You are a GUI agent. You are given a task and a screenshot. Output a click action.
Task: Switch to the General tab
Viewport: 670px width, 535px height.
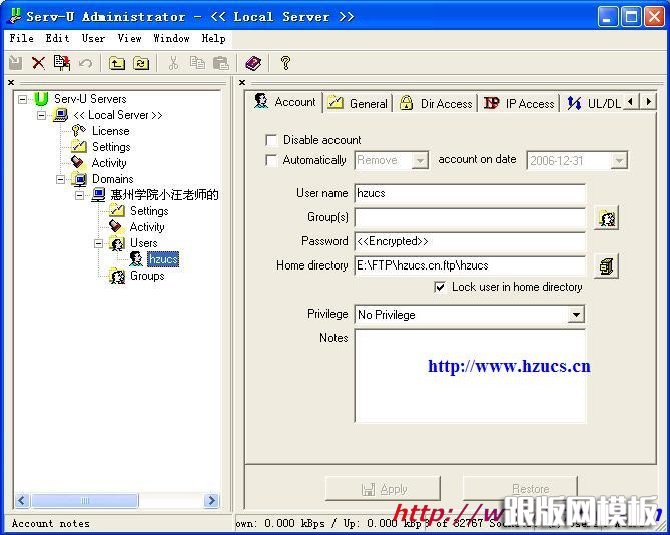point(358,103)
